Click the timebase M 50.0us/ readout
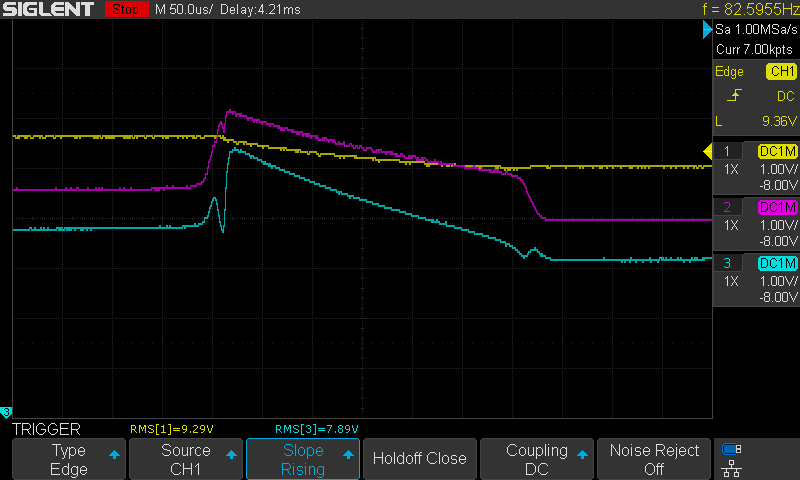 (184, 10)
